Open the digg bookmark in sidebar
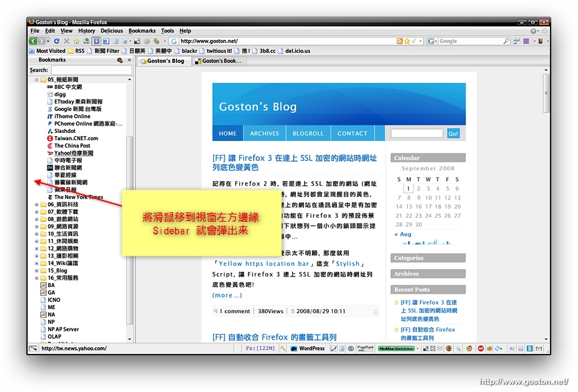The width and height of the screenshot is (578, 392). [56, 94]
